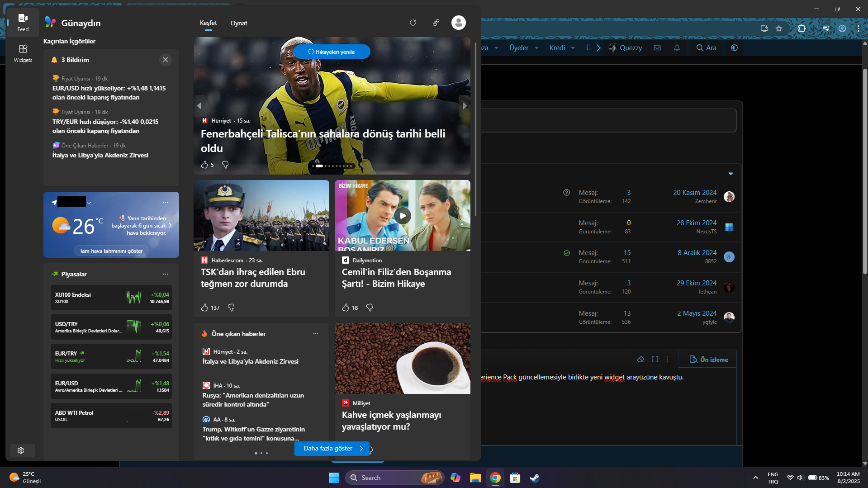Dislike the Cemil'in Filiz'den Boşanma video
868x488 pixels.
(370, 308)
